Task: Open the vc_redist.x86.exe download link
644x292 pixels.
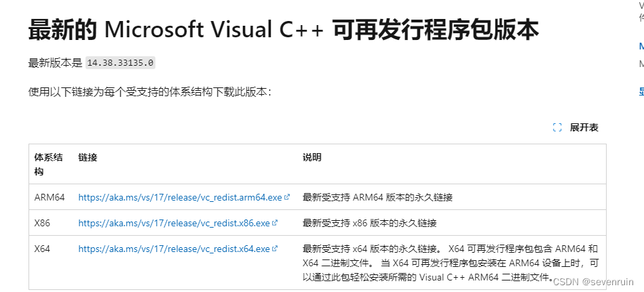Action: pos(174,223)
